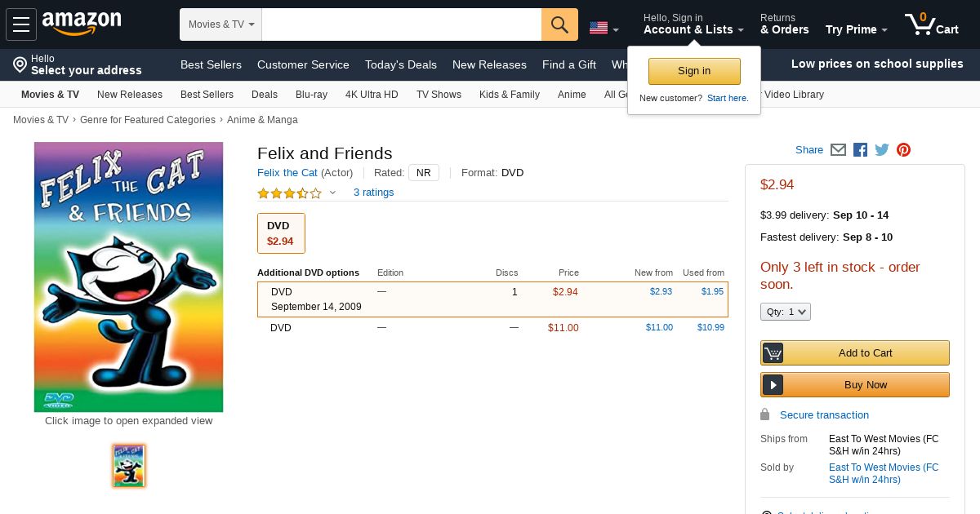Select the $11.00 DVD option row
980x514 pixels.
pos(492,328)
